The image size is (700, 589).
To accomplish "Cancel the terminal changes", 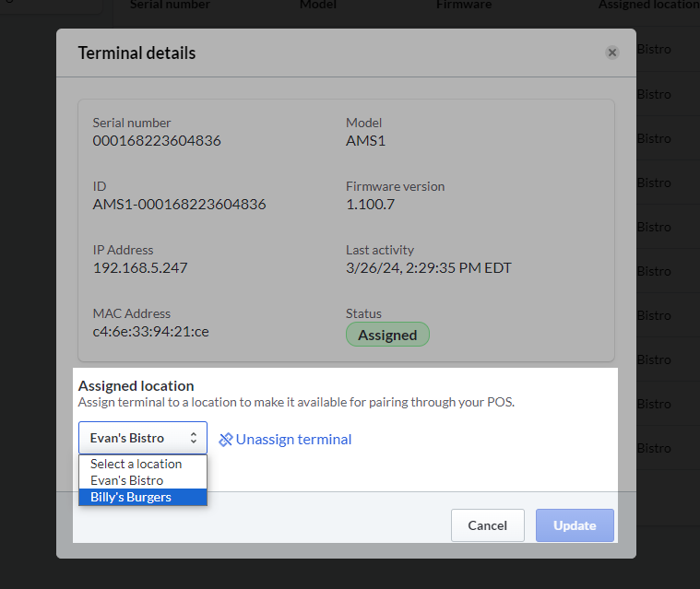I will 488,525.
